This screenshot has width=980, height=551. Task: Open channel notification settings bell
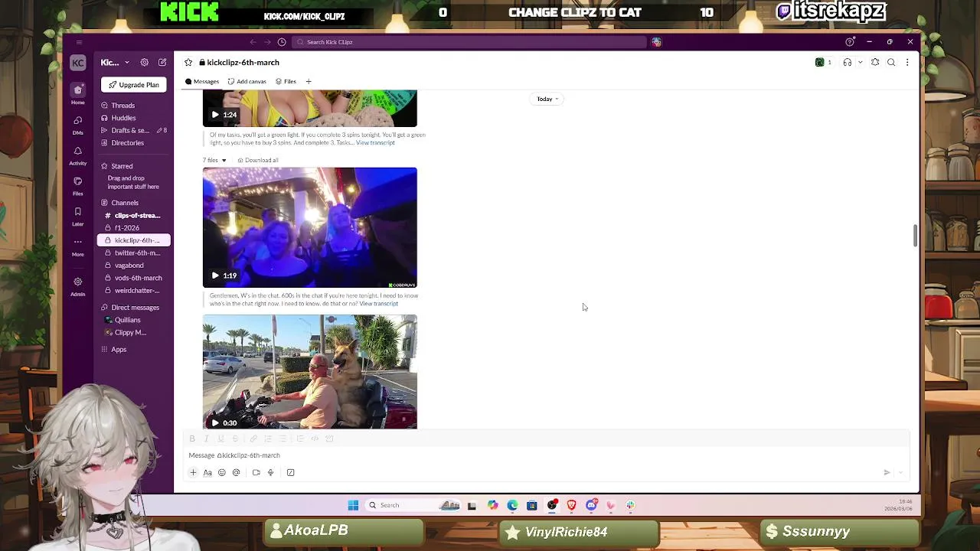tap(875, 63)
